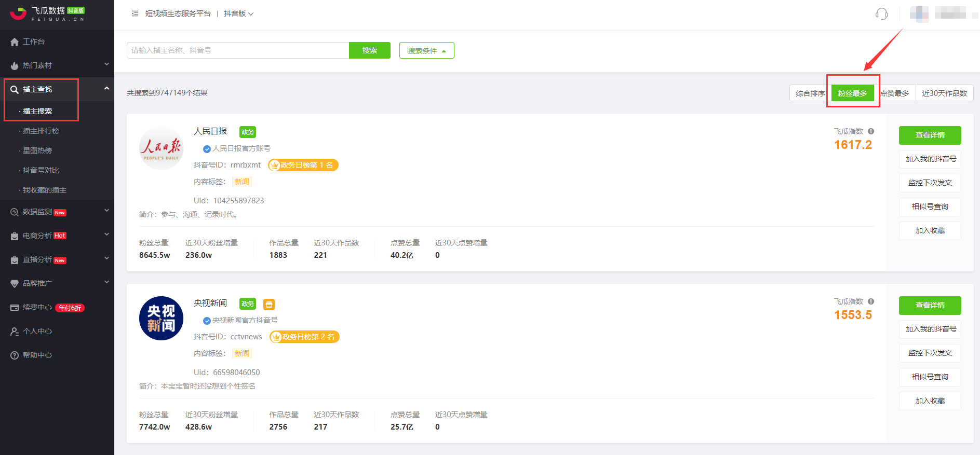This screenshot has width=980, height=455.
Task: Click 加入收藏 for 人民日报
Action: [x=930, y=231]
